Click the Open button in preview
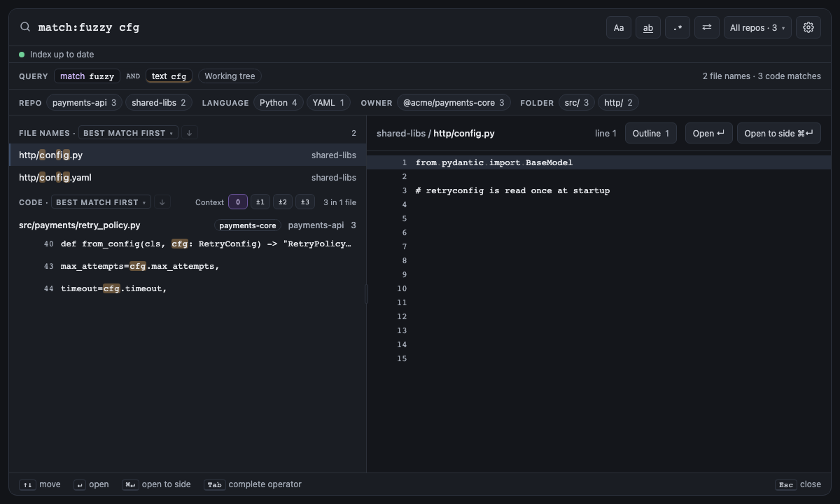 click(709, 133)
